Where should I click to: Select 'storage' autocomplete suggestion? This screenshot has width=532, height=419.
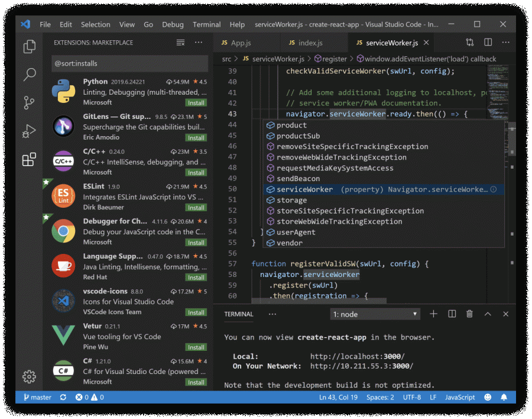coord(384,200)
